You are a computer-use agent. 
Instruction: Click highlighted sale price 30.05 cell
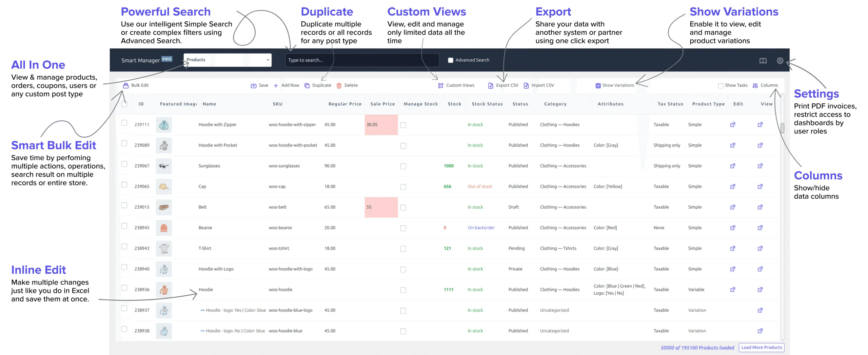[x=381, y=125]
